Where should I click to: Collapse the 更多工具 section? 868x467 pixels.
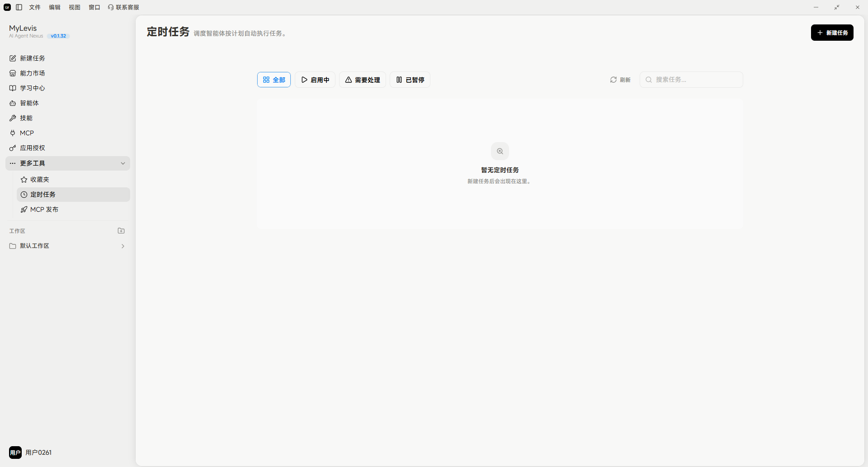(123, 163)
